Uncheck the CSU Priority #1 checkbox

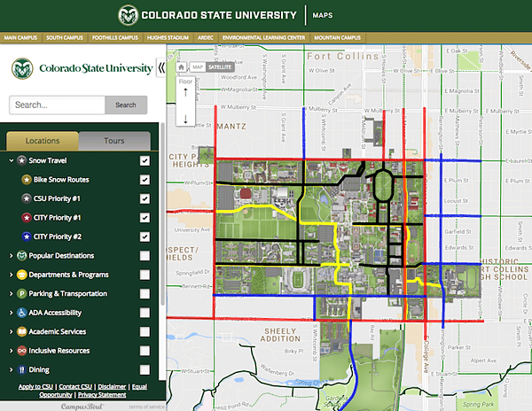point(145,198)
